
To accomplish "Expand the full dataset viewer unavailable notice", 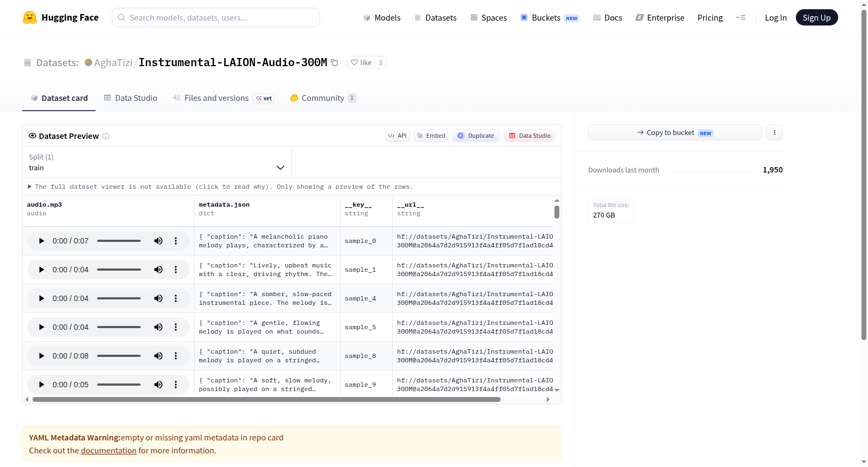I will [220, 187].
